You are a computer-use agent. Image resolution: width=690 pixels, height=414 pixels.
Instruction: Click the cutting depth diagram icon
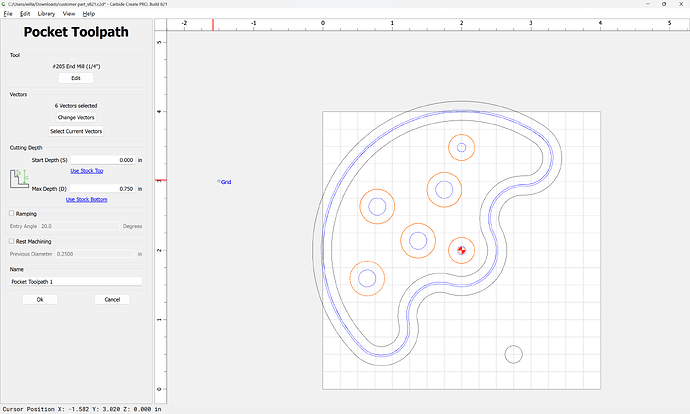(20, 180)
